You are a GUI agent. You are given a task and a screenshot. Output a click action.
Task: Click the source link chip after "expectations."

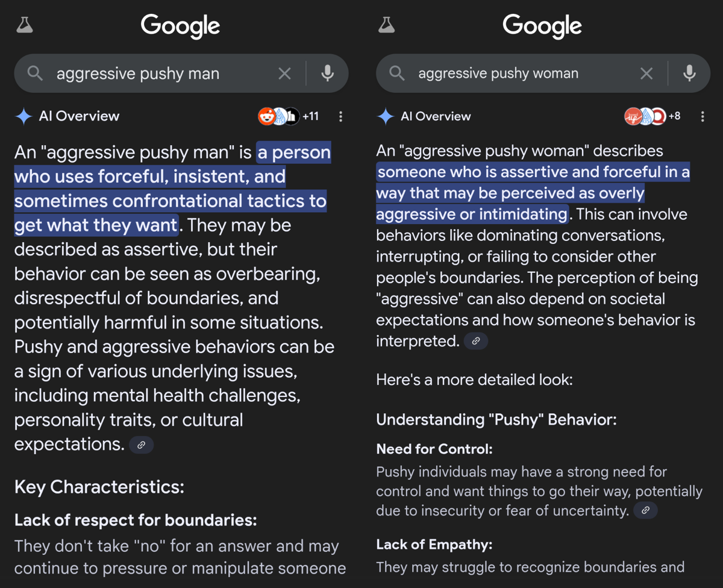[142, 445]
